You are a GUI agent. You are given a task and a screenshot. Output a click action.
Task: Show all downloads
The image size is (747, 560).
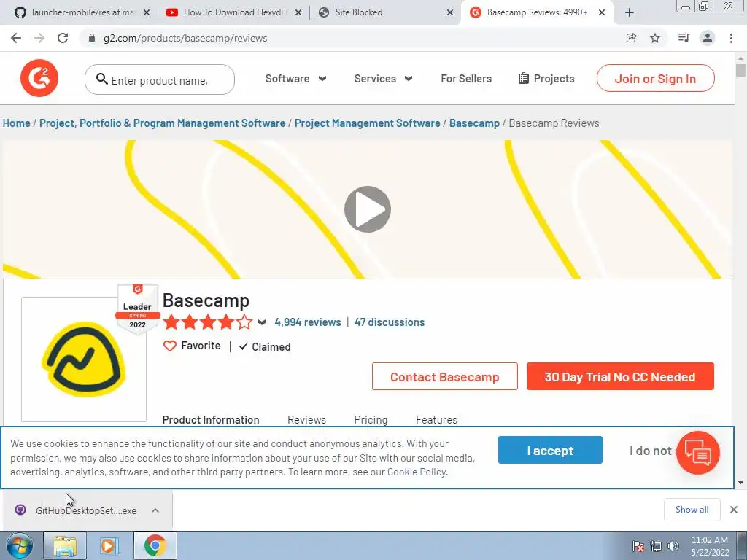click(692, 510)
